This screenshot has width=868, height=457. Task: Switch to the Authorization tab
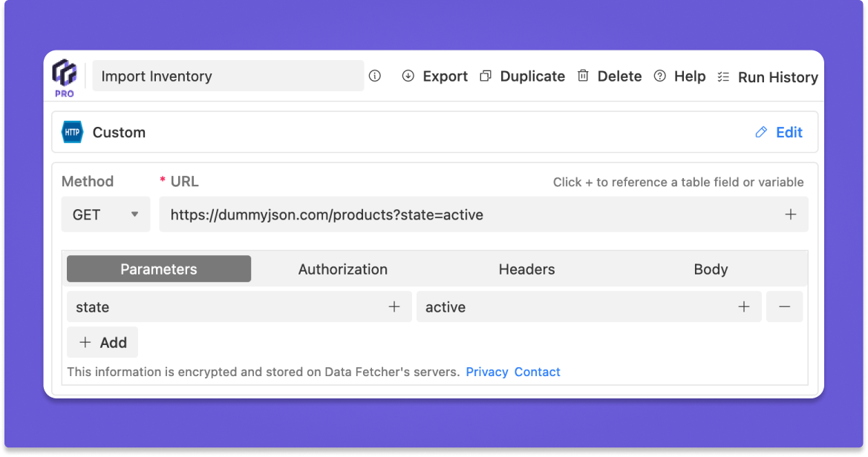[x=343, y=269]
